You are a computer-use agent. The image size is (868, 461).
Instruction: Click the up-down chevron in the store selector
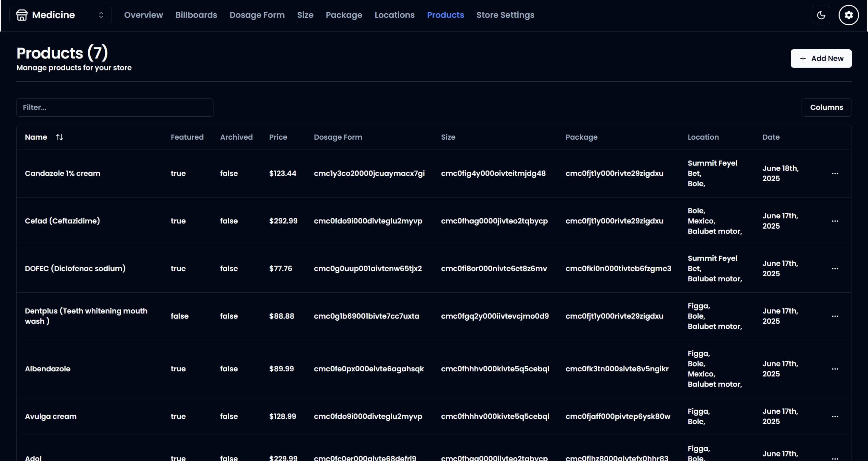coord(101,15)
